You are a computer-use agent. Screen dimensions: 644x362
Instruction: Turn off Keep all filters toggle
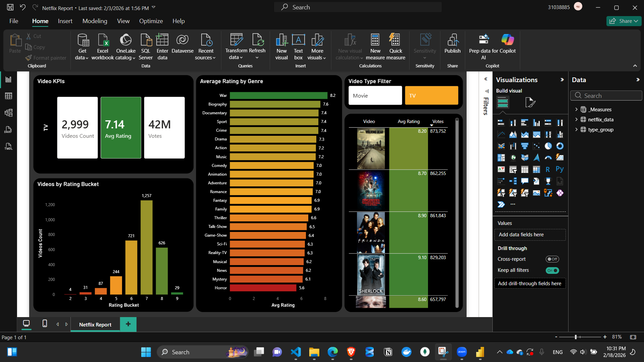(x=552, y=270)
